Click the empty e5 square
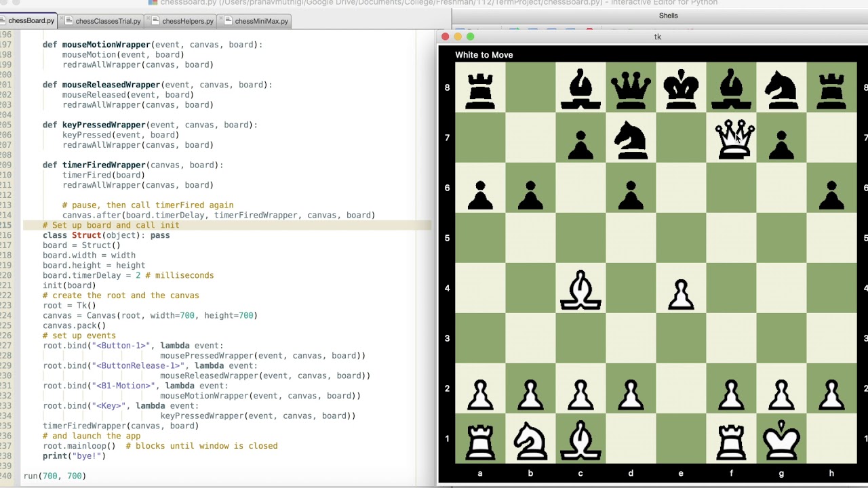Screen dimensions: 868x488 coord(681,238)
